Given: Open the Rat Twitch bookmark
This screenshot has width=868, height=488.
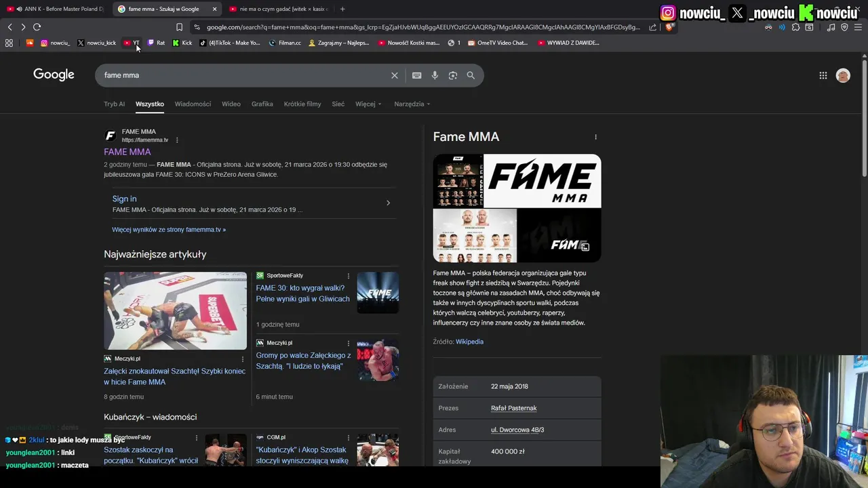Looking at the screenshot, I should (x=156, y=43).
